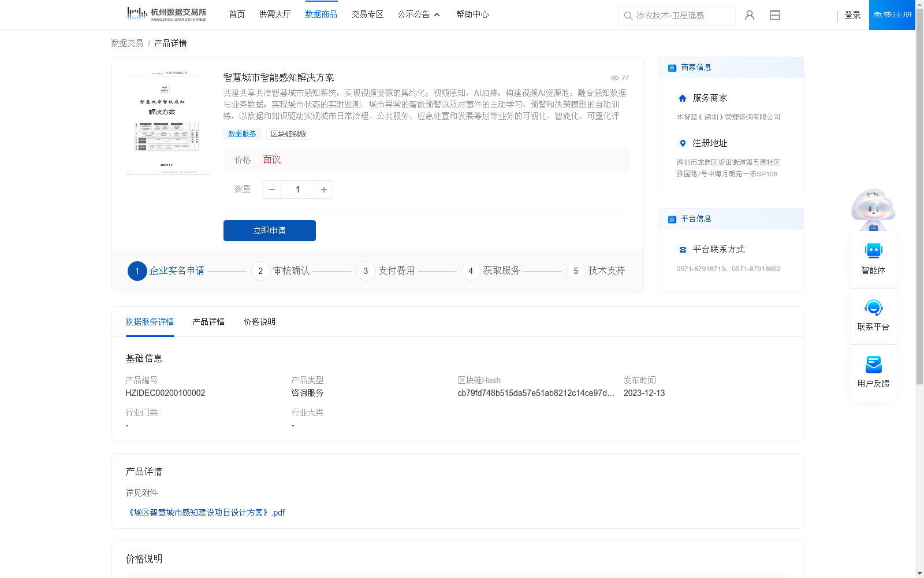The image size is (924, 578).
Task: Increase quantity with plus button
Action: (324, 190)
